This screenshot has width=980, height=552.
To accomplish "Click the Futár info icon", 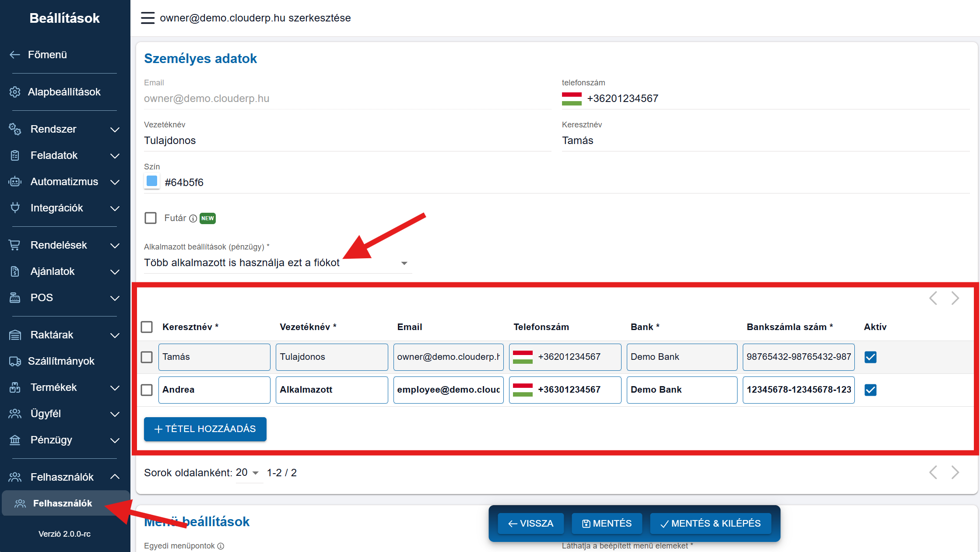I will point(193,218).
